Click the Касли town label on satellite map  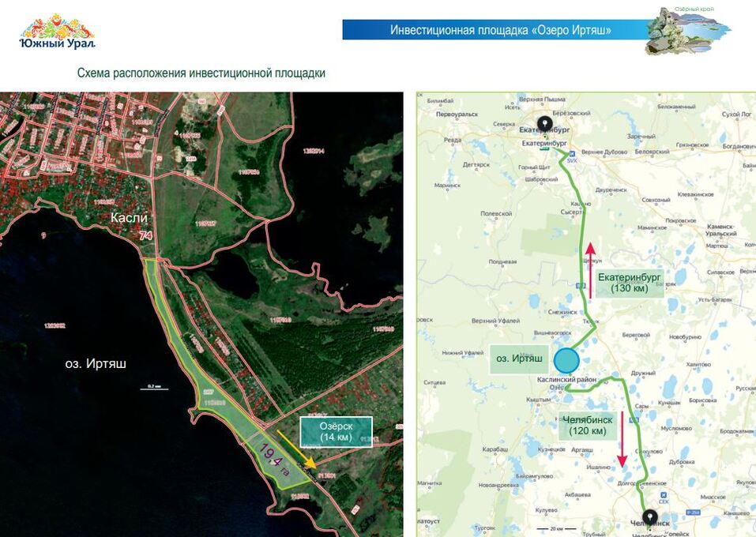(130, 217)
